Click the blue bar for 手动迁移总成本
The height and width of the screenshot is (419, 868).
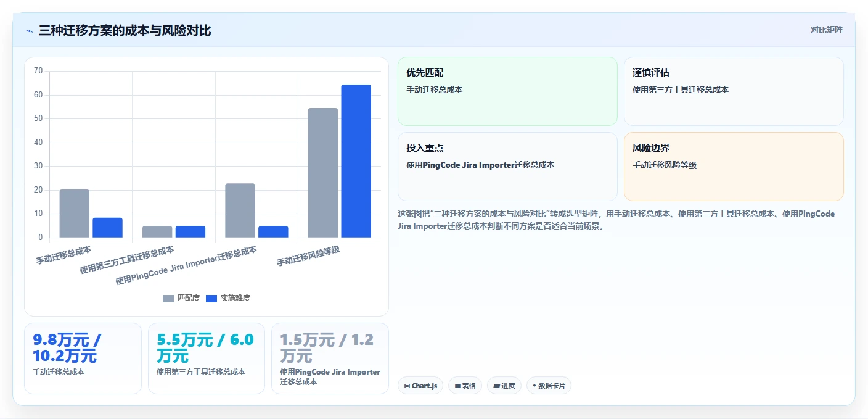(108, 228)
